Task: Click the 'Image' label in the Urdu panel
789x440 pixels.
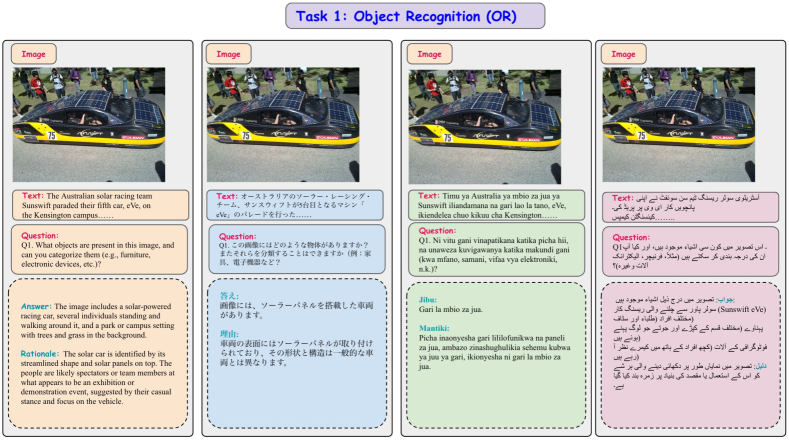Action: [x=621, y=53]
